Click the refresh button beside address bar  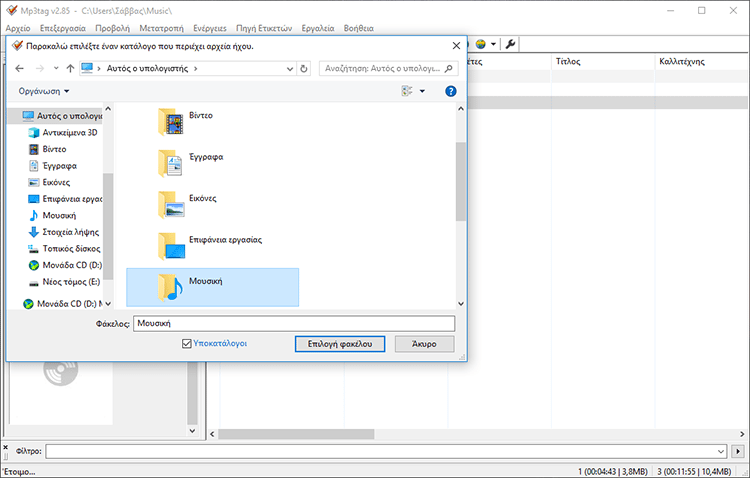click(x=303, y=68)
